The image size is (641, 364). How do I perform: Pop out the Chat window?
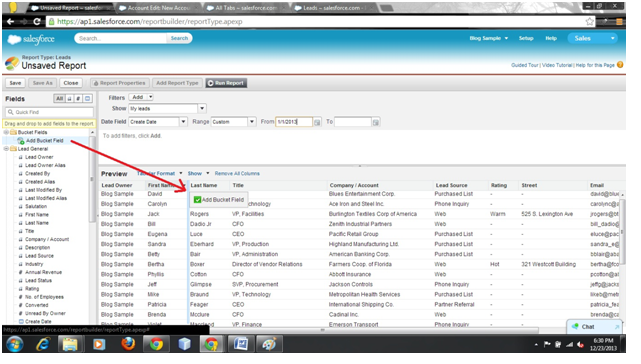pos(617,326)
